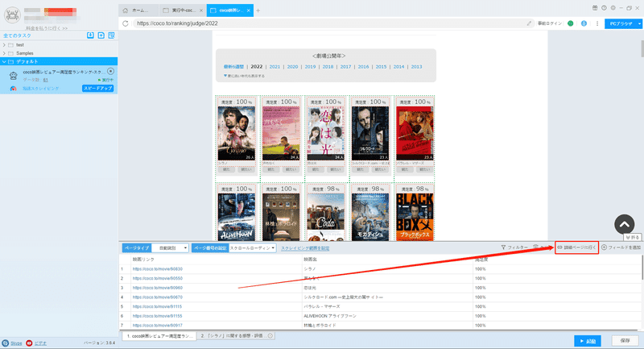Open settings gear in title bar
This screenshot has height=349, width=644.
(x=613, y=8)
